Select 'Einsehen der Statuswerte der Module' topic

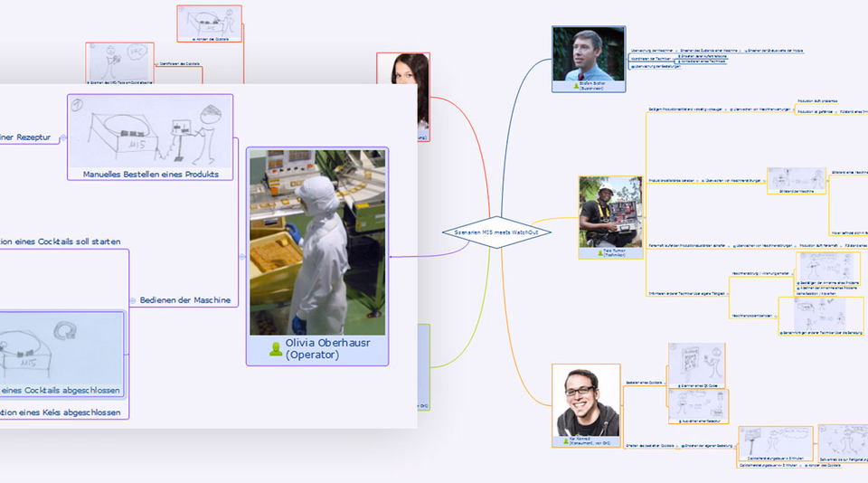[776, 51]
